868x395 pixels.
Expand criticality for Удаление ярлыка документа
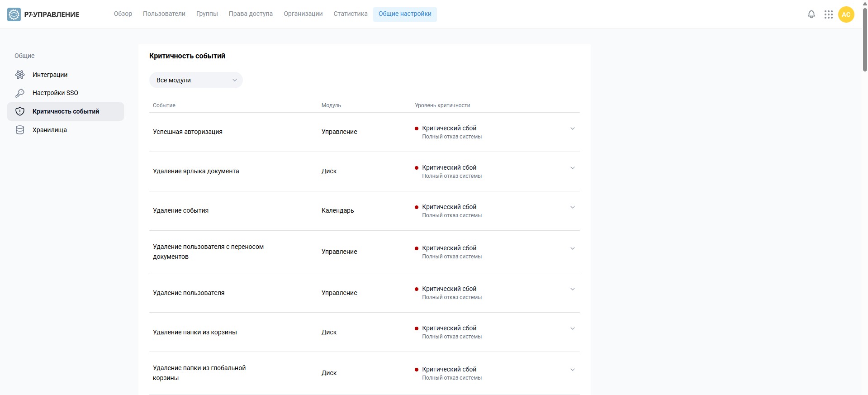(x=573, y=168)
